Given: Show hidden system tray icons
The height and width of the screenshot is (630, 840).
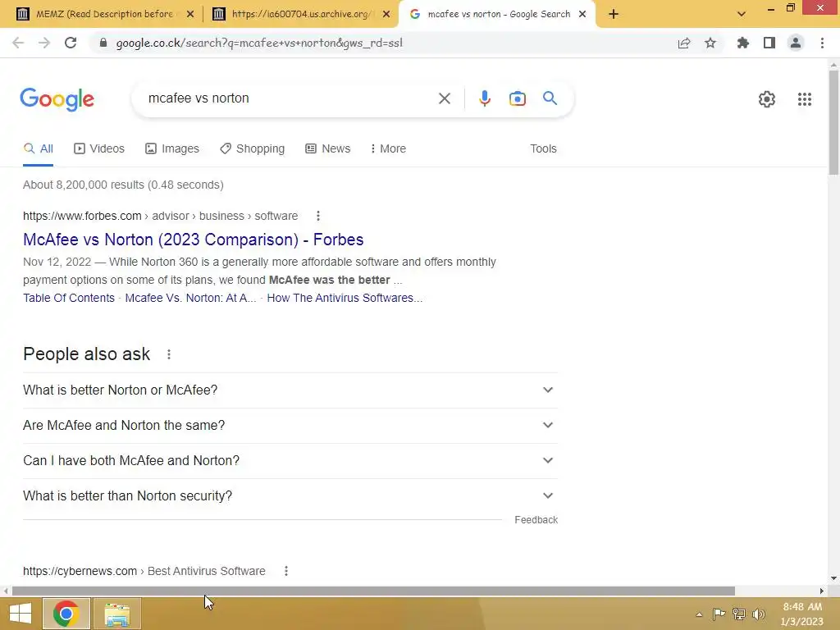Looking at the screenshot, I should tap(699, 614).
